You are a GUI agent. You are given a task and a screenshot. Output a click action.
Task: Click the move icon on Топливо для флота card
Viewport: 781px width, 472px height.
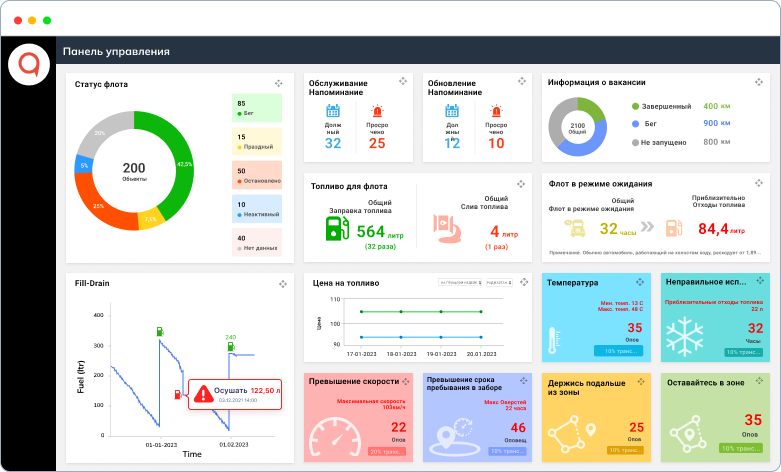pyautogui.click(x=521, y=184)
